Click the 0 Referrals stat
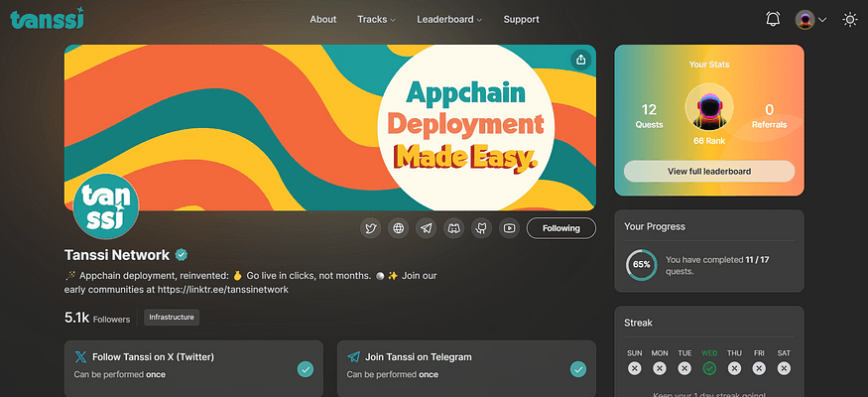This screenshot has height=397, width=868. coord(769,116)
